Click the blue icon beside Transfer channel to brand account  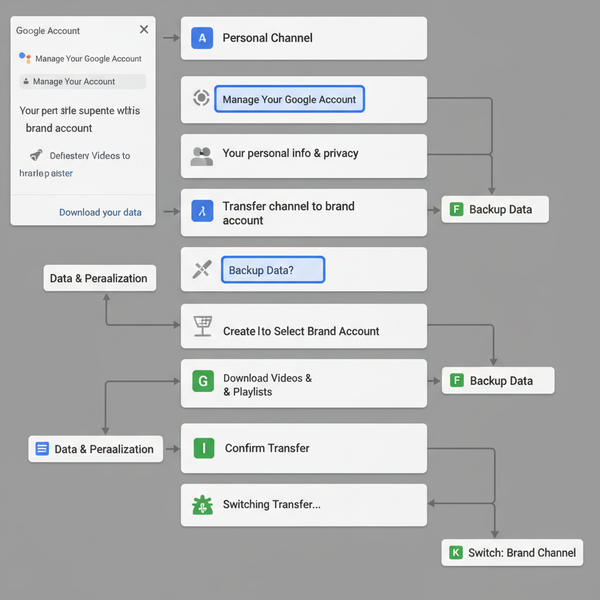pyautogui.click(x=202, y=212)
